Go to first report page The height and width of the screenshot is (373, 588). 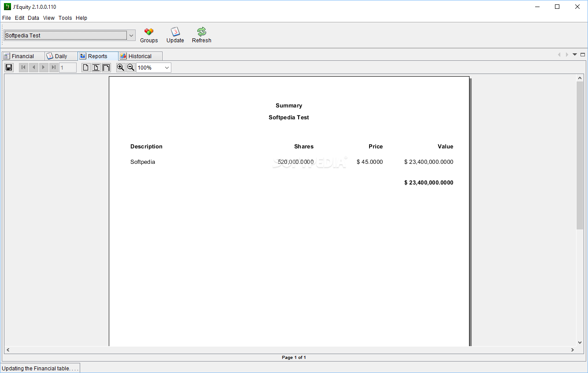23,67
